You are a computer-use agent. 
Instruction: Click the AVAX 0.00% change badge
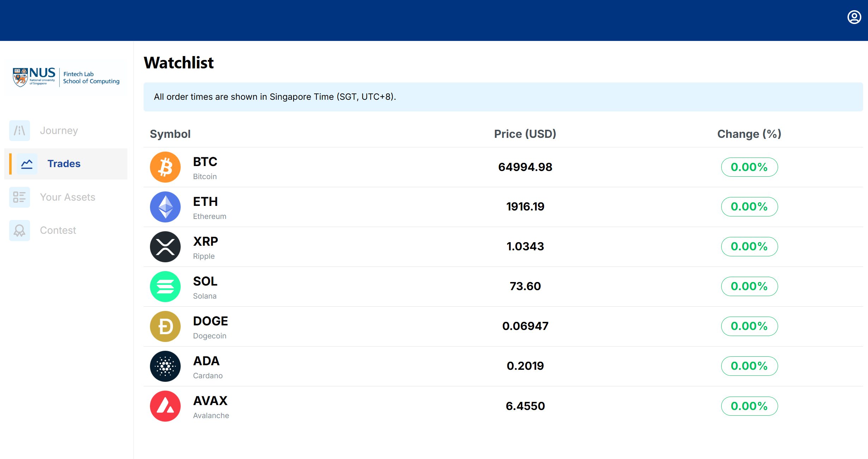(x=749, y=406)
